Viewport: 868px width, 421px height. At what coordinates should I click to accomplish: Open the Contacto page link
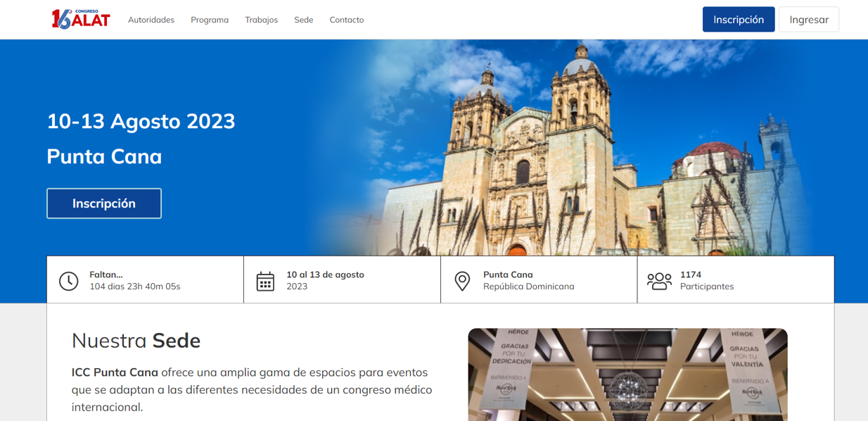[x=347, y=20]
